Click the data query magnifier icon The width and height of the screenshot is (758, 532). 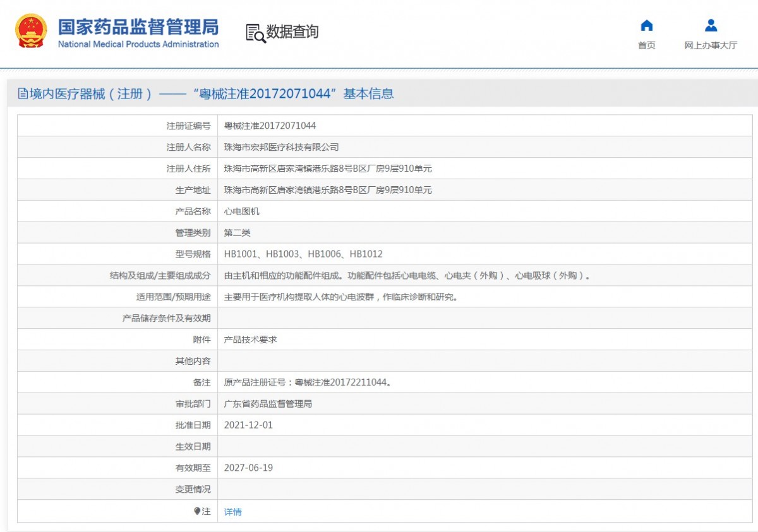tap(255, 33)
